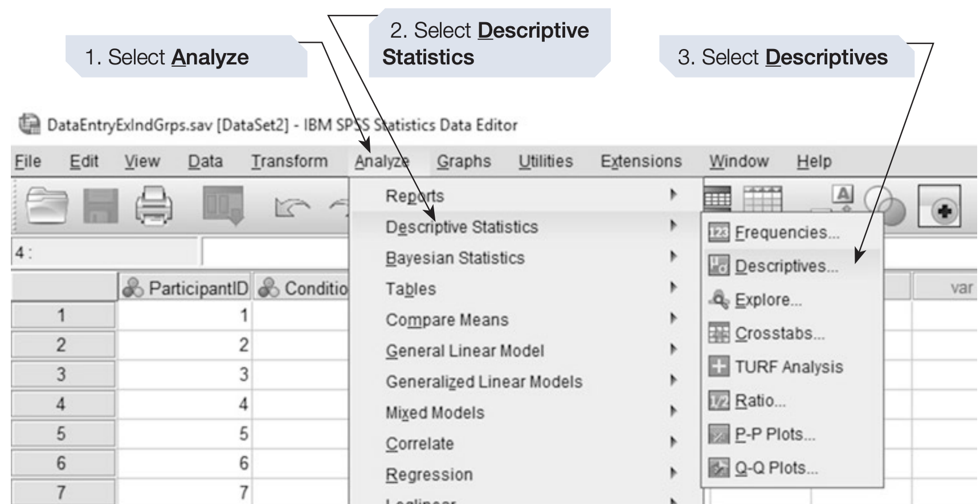The width and height of the screenshot is (980, 504).
Task: Choose Frequencies... in the submenu
Action: click(x=786, y=233)
